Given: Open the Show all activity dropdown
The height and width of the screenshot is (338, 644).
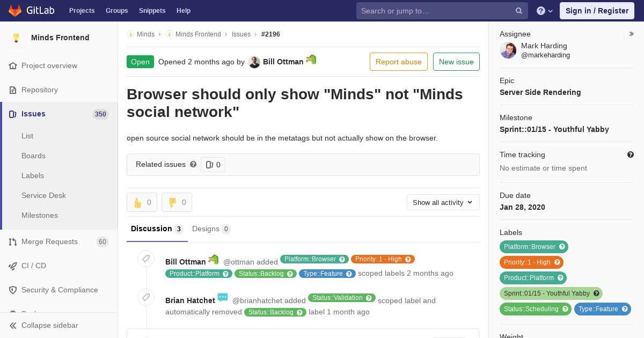Looking at the screenshot, I should pyautogui.click(x=443, y=202).
